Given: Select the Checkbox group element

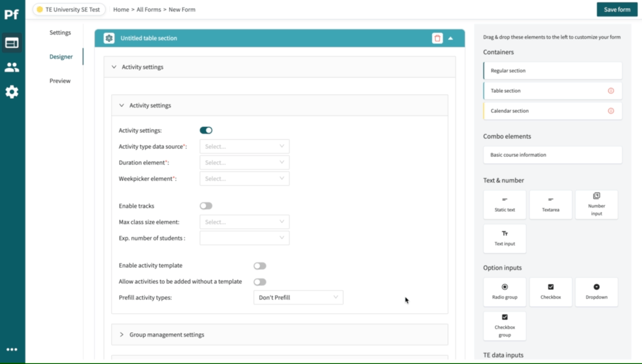Looking at the screenshot, I should [x=505, y=326].
